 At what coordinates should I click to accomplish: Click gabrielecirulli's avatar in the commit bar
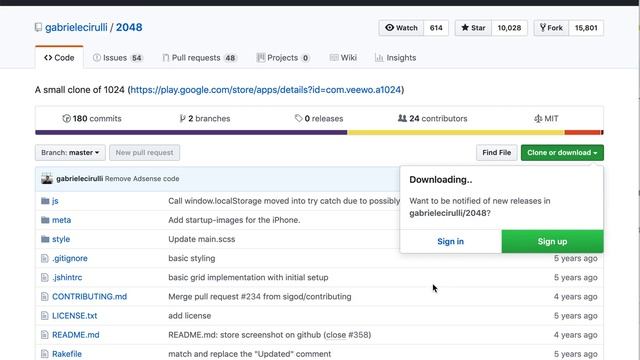47,179
